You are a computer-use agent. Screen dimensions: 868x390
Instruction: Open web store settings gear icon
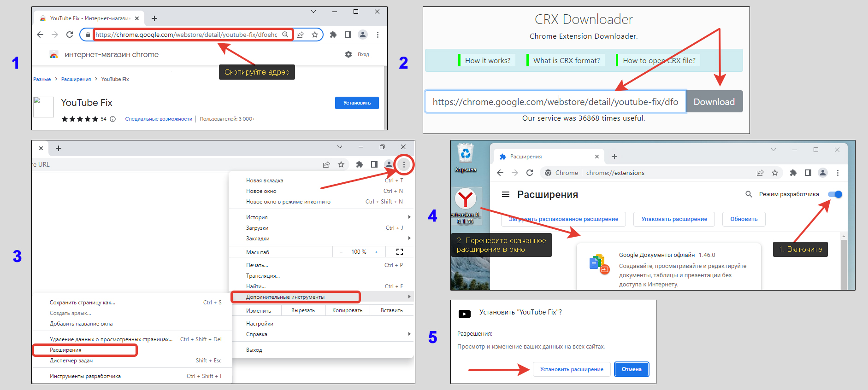348,54
